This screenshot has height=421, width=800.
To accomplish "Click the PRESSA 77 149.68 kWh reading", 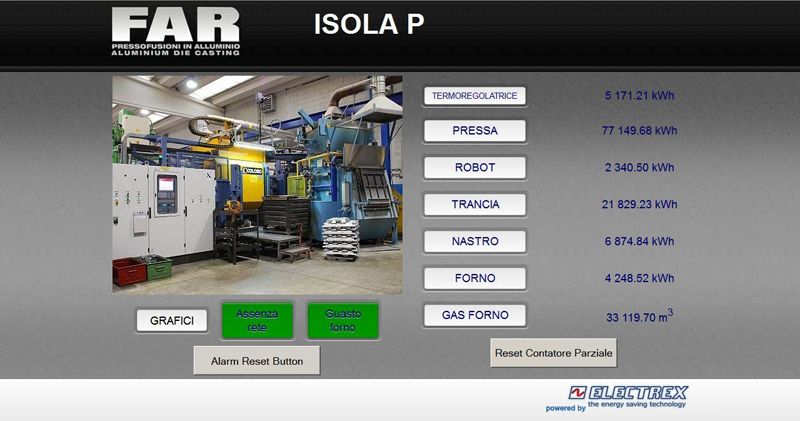I will click(640, 131).
